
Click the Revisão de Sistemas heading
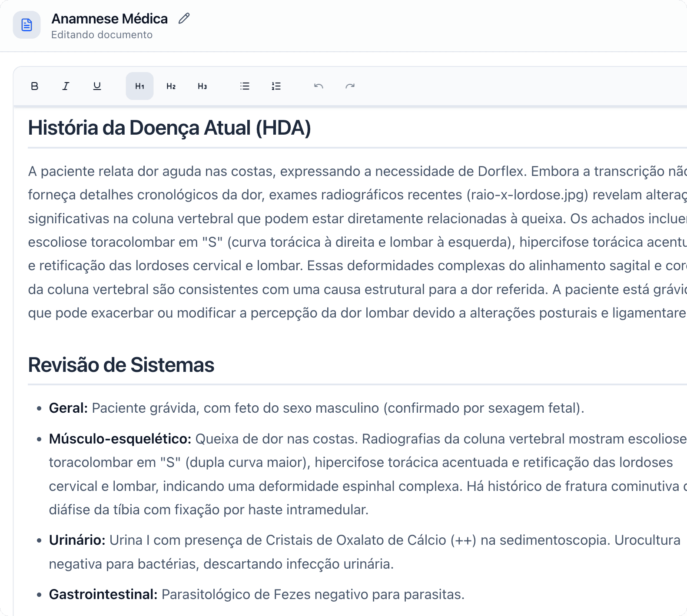[x=121, y=365]
